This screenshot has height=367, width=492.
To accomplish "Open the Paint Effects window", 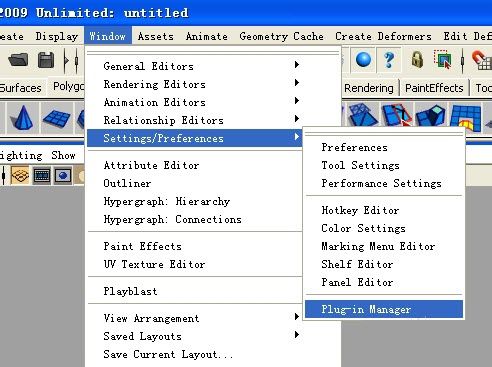I will (x=194, y=246).
